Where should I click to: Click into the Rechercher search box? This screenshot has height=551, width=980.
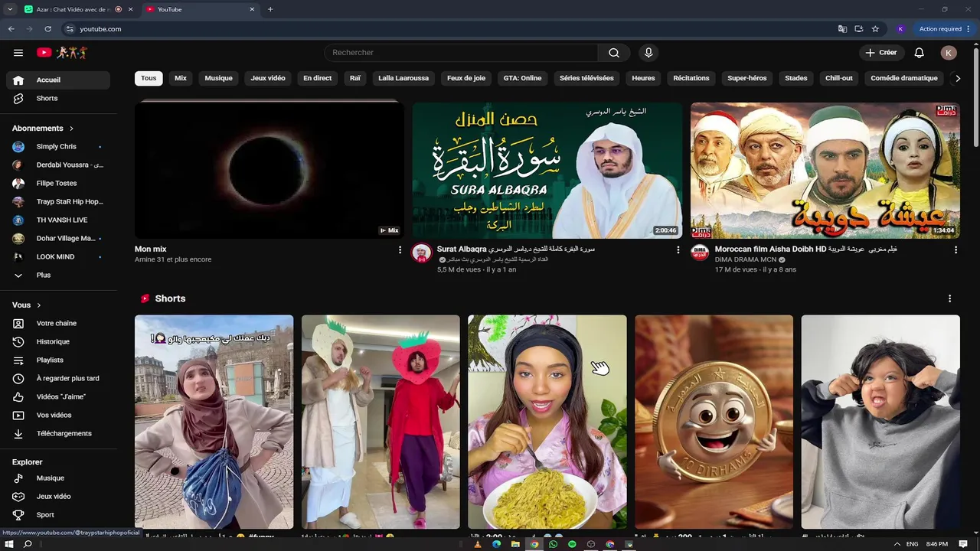[461, 53]
